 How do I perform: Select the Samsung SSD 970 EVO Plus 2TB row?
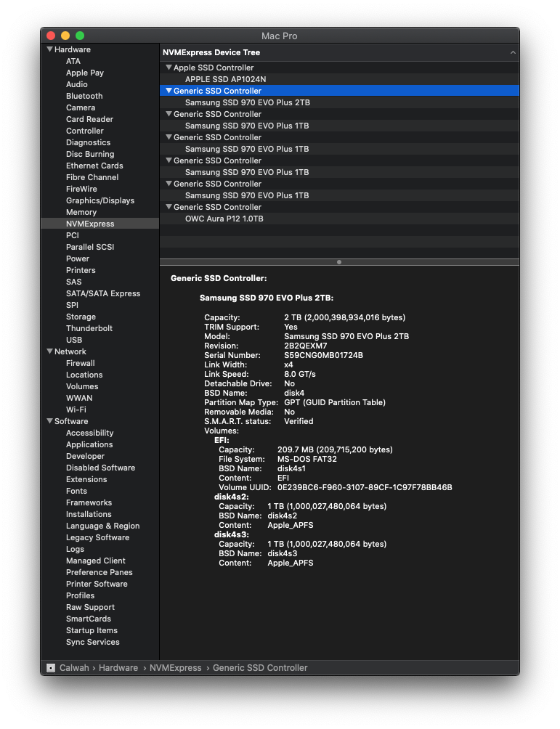[339, 102]
